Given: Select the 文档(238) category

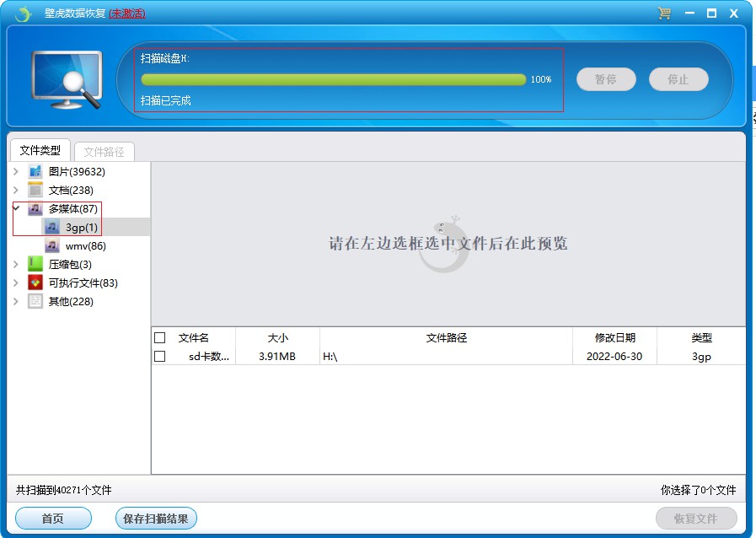Looking at the screenshot, I should (71, 190).
